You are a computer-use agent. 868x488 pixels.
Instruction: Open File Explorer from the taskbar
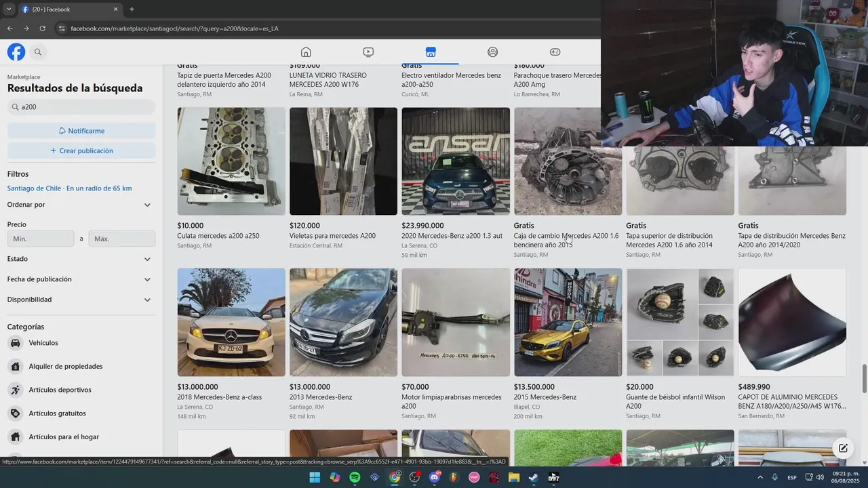click(514, 478)
